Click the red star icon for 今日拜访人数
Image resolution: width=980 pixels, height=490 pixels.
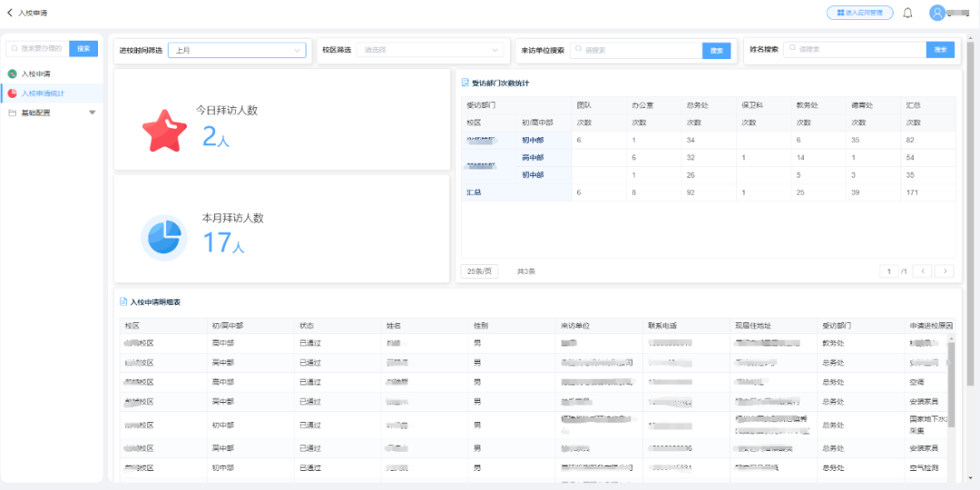tap(164, 131)
